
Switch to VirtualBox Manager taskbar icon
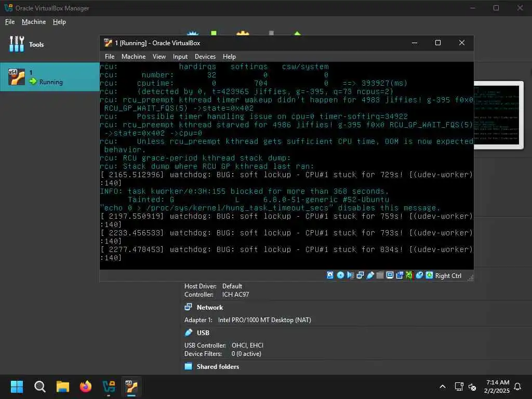coord(109,387)
